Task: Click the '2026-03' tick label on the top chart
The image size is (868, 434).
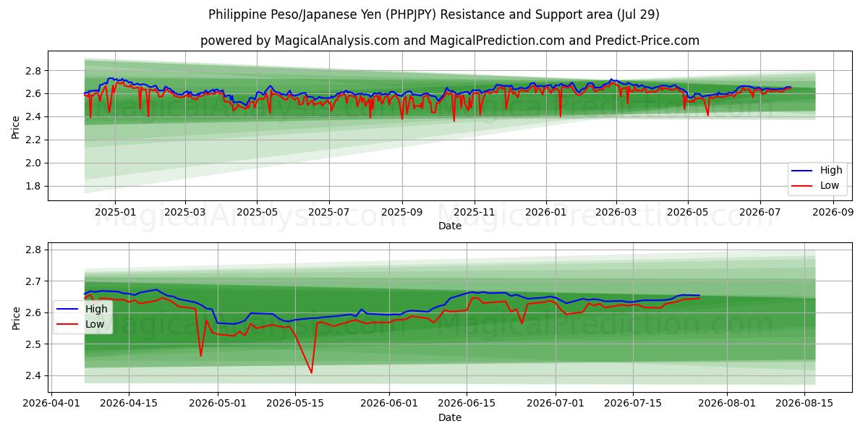Action: point(616,213)
